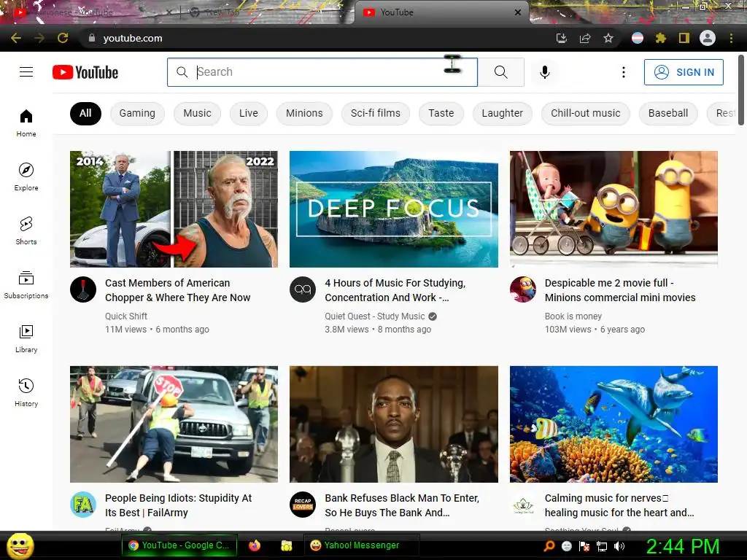747x560 pixels.
Task: Focus the YouTube Search field
Action: pos(322,72)
